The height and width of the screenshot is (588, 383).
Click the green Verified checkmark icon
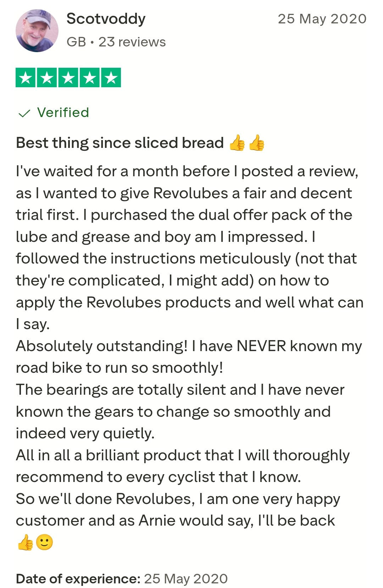[24, 113]
